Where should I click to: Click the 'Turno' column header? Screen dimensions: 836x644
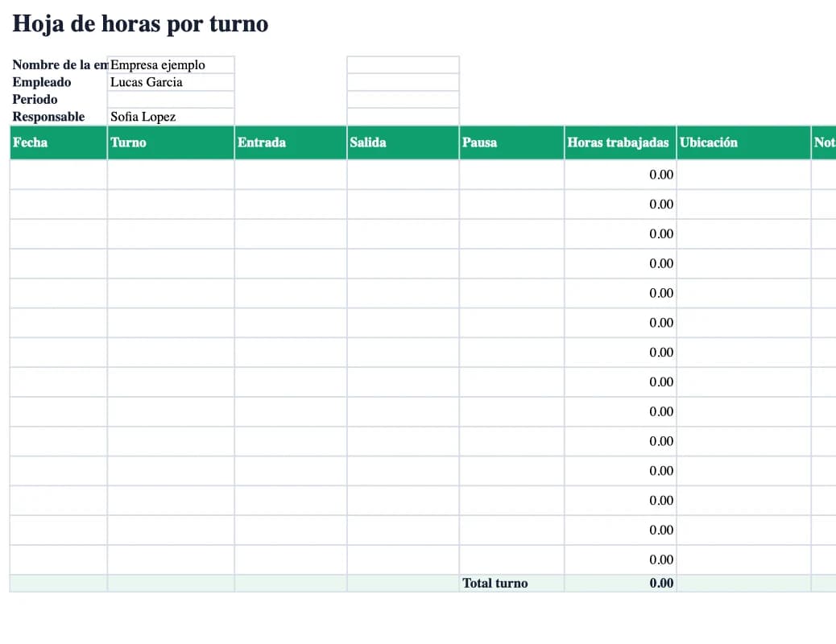pyautogui.click(x=171, y=142)
